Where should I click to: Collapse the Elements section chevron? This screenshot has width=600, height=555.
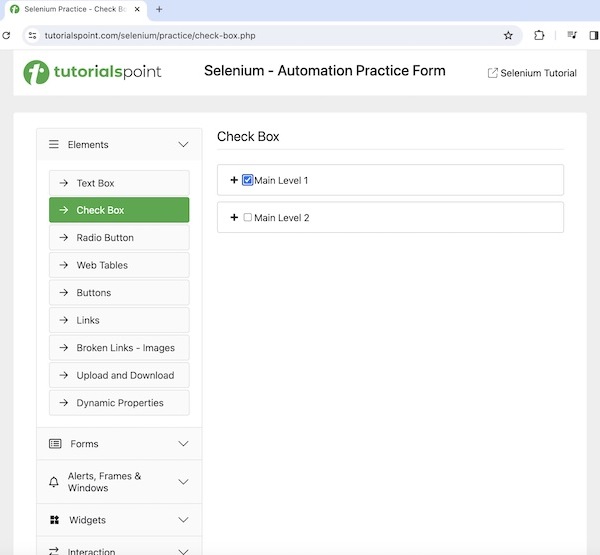(183, 145)
